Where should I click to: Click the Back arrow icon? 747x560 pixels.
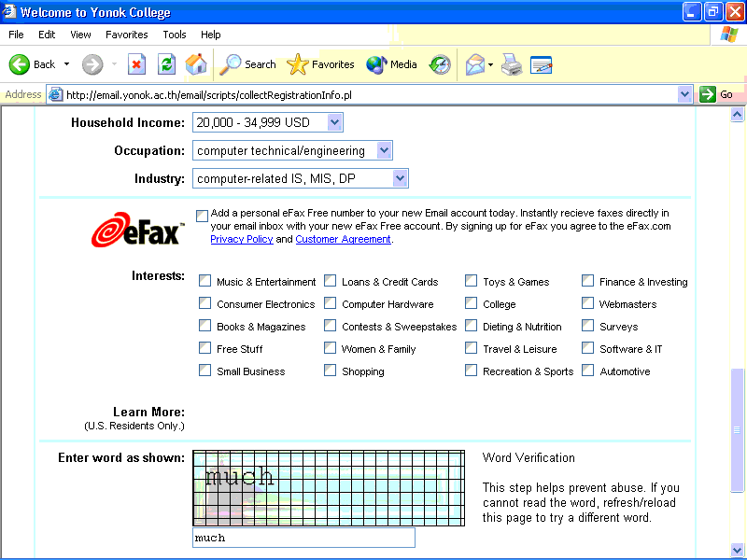tap(21, 64)
